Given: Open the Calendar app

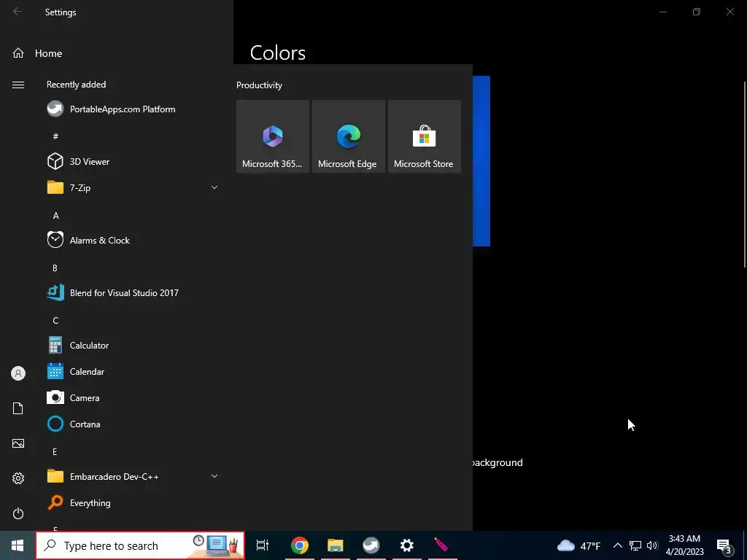Looking at the screenshot, I should click(133, 371).
